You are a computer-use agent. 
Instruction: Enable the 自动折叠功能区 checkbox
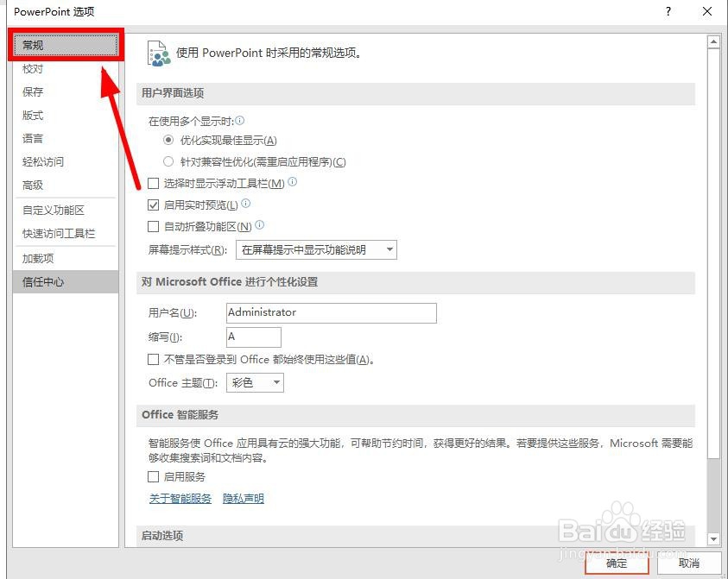pos(153,226)
